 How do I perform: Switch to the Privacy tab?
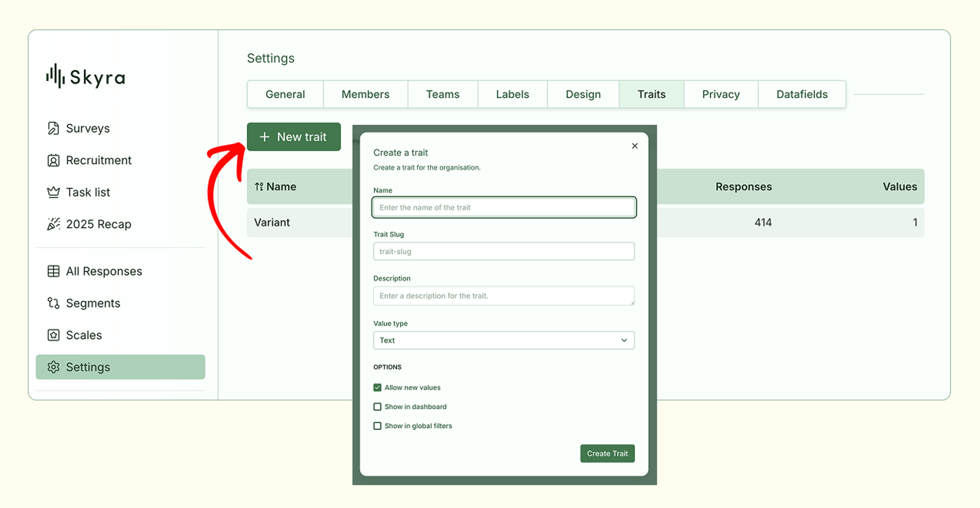[721, 94]
